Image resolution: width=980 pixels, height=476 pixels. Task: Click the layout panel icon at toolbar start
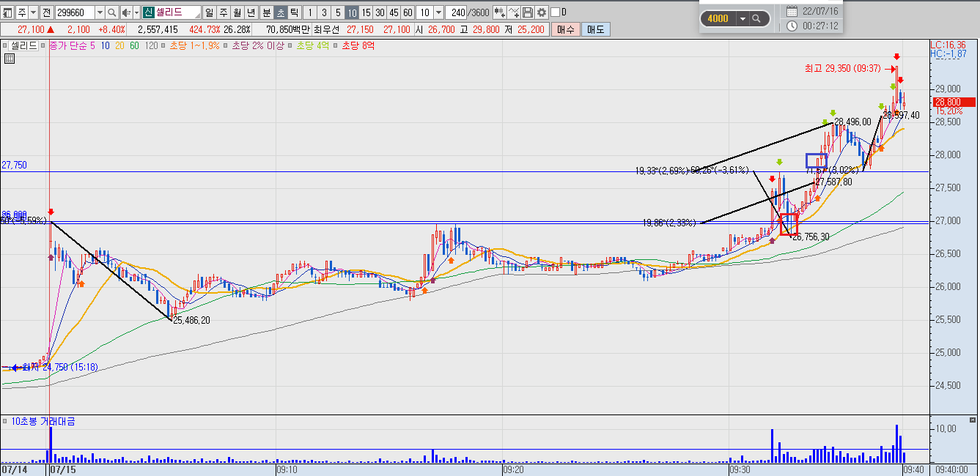pyautogui.click(x=7, y=12)
